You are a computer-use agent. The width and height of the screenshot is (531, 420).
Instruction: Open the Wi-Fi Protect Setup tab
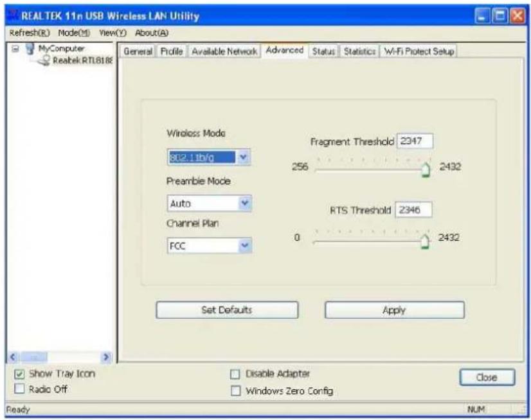419,51
